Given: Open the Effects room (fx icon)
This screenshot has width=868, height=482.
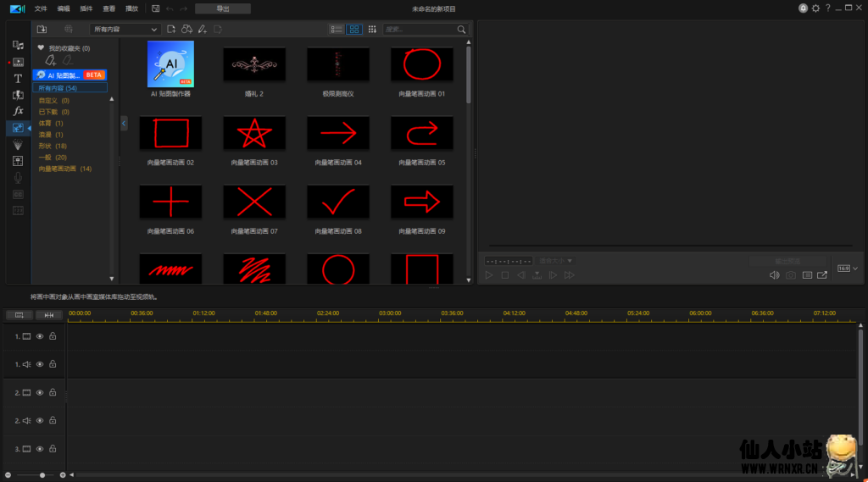Looking at the screenshot, I should coord(18,111).
